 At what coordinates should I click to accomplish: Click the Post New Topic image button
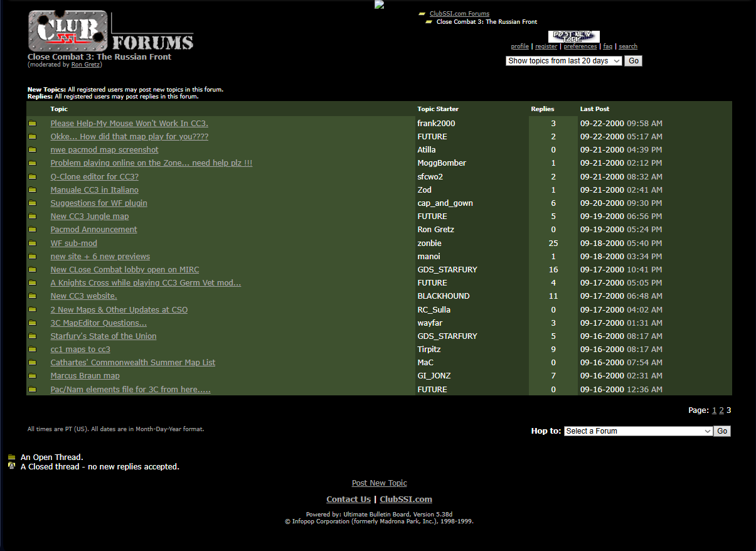[573, 37]
